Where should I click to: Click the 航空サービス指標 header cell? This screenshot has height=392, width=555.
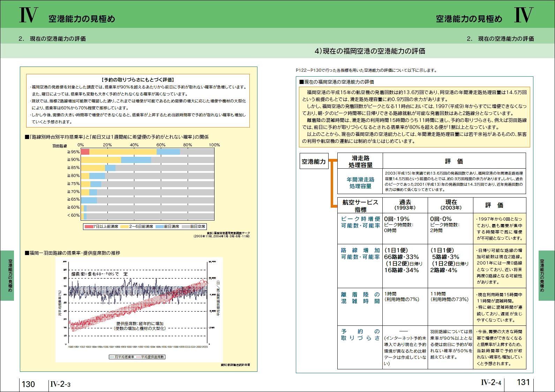[x=360, y=206]
